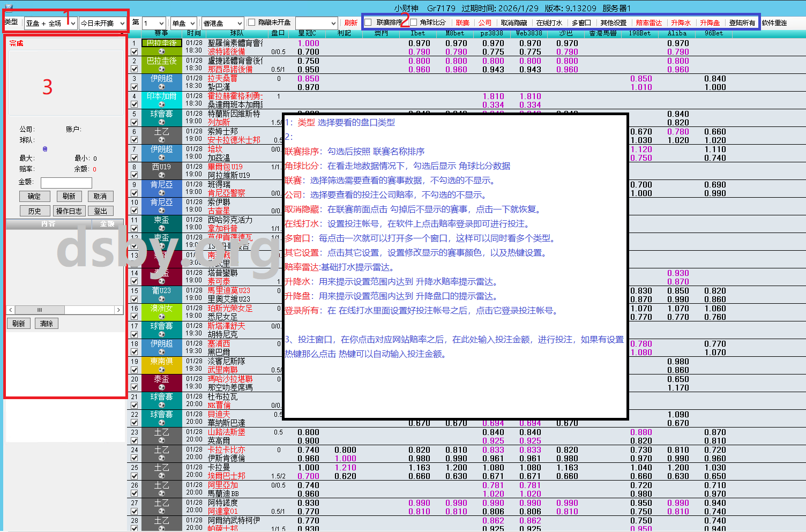
Task: Tick the 角球比分 checkbox
Action: [413, 23]
